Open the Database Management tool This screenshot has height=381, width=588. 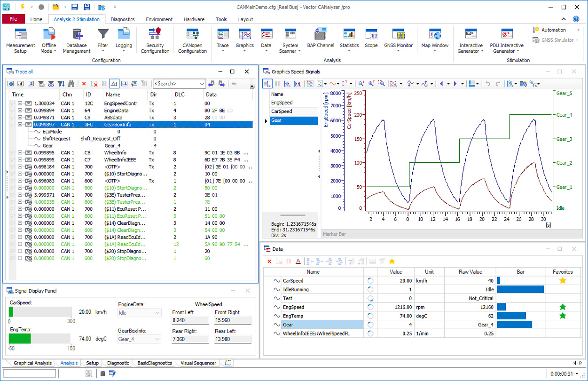tap(77, 40)
